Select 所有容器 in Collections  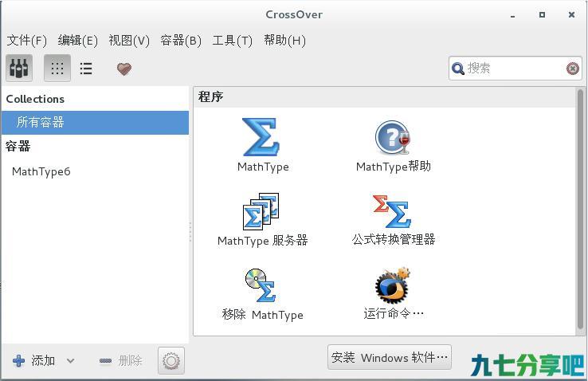point(95,123)
